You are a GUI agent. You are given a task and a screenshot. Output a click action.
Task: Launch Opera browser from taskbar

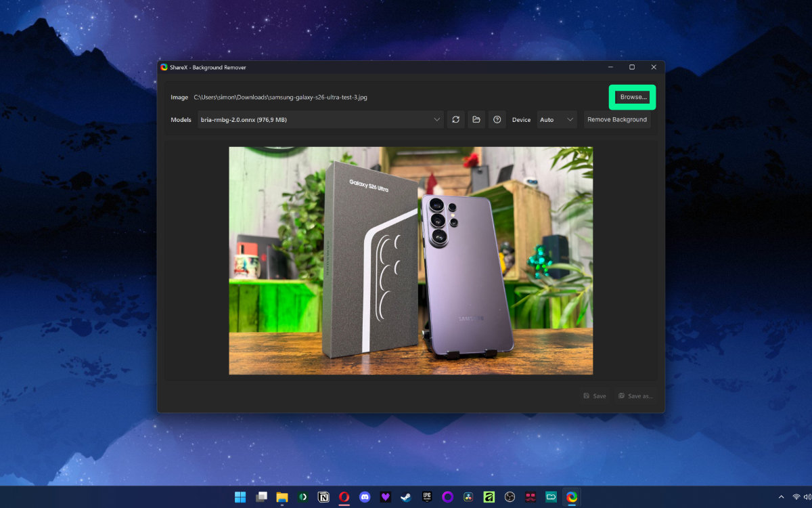344,497
